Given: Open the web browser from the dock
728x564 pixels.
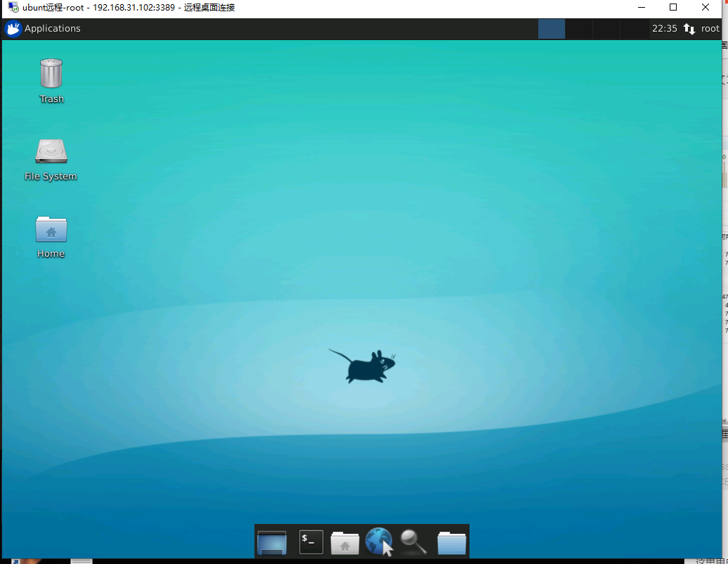Looking at the screenshot, I should coord(379,541).
